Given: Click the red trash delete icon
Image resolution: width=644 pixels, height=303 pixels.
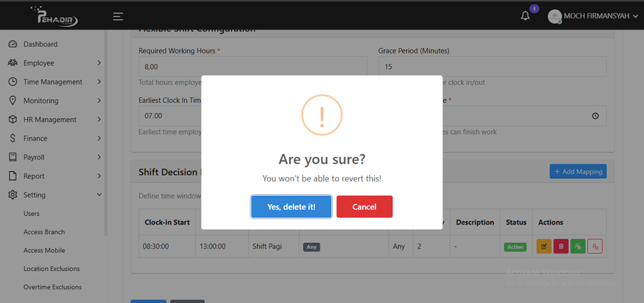Looking at the screenshot, I should pos(561,246).
